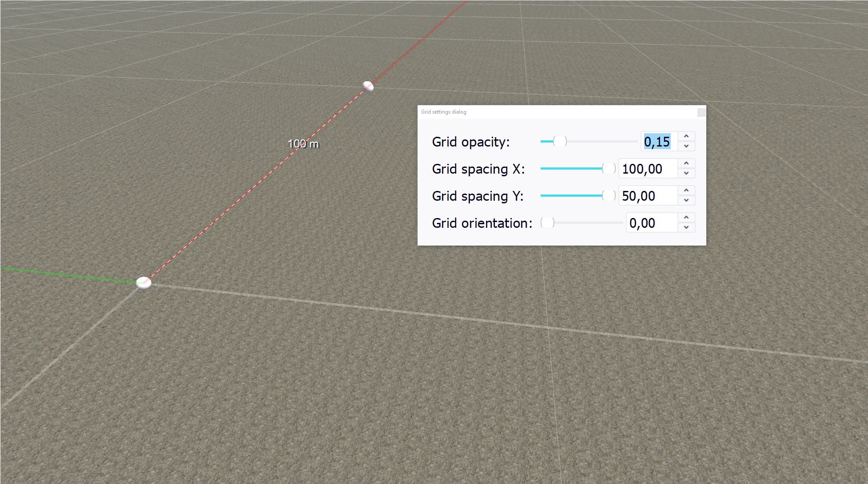Click the Grid spacing X value field
This screenshot has width=868, height=484.
648,169
